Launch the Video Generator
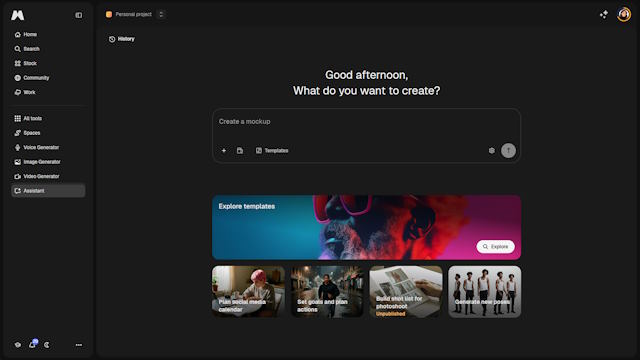640x360 pixels. 48,176
